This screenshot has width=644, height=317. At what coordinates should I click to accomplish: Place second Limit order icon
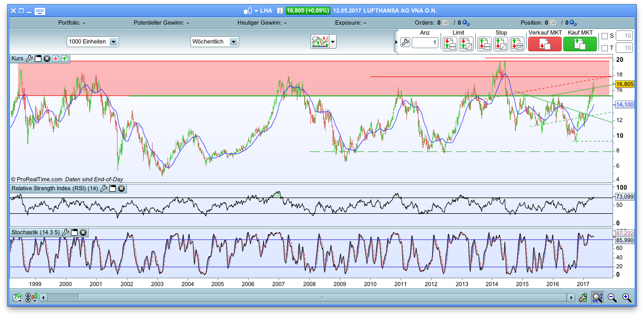tap(466, 43)
